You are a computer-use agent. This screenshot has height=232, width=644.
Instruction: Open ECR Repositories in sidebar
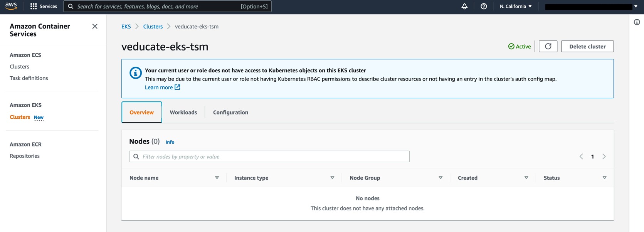tap(25, 156)
